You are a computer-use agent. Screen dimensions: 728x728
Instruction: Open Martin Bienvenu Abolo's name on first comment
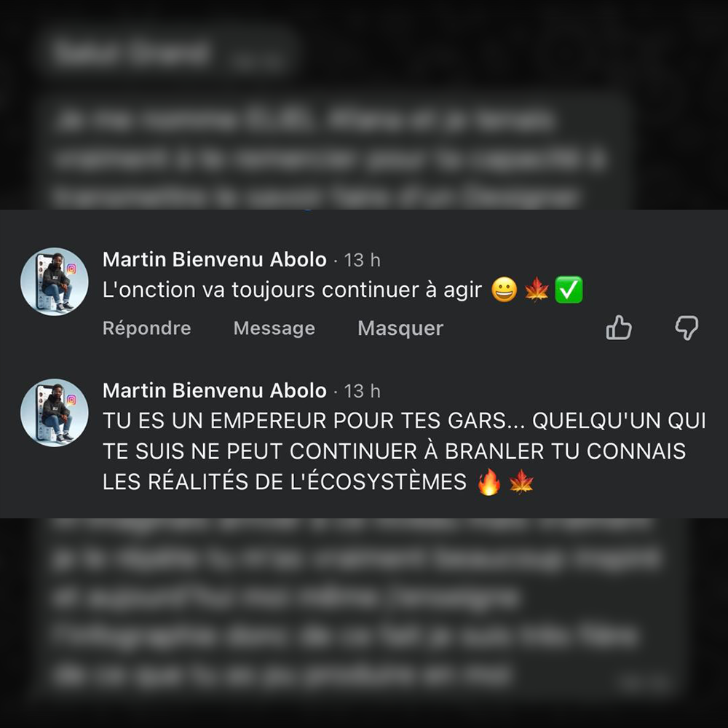click(215, 260)
